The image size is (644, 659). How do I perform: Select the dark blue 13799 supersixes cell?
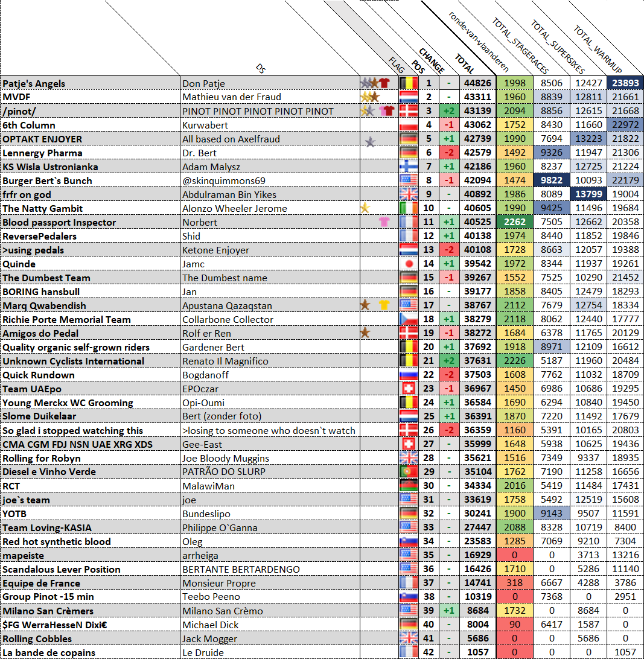pos(588,194)
